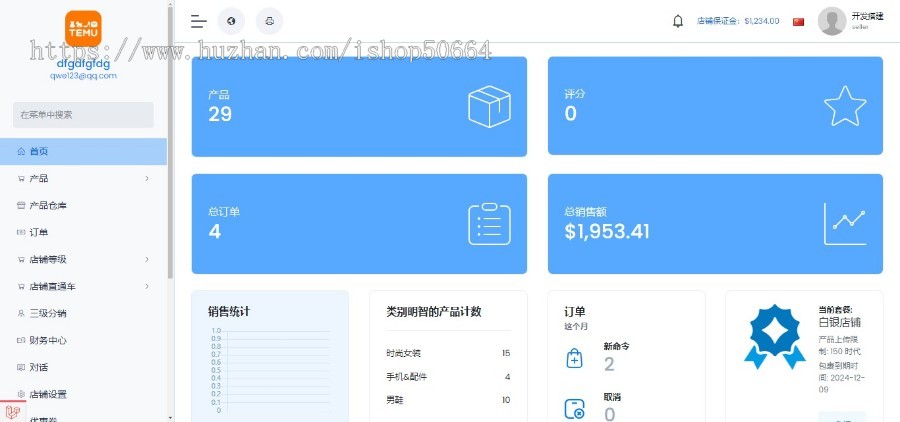Select 首页 in the sidebar
The image size is (900, 422).
83,152
